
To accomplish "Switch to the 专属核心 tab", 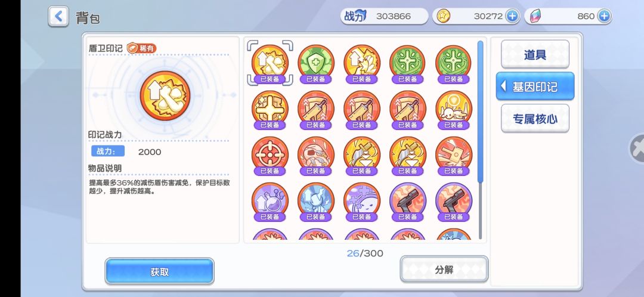I will pos(535,118).
